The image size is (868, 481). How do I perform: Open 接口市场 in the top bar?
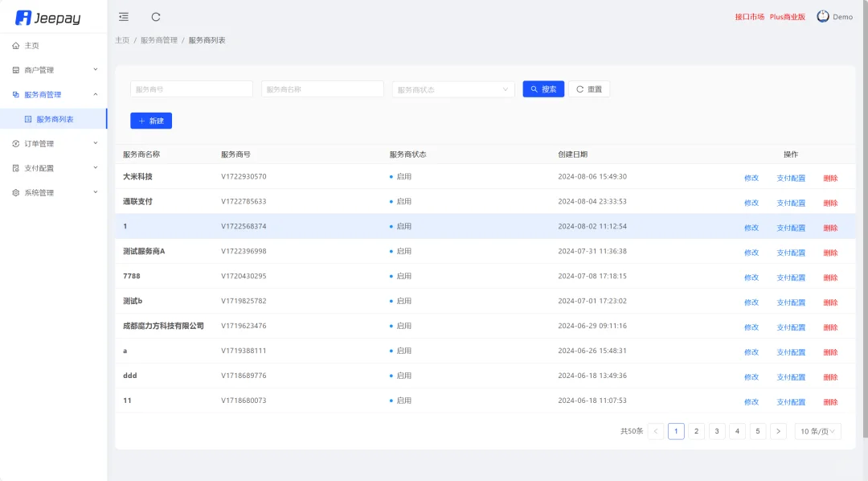tap(748, 16)
